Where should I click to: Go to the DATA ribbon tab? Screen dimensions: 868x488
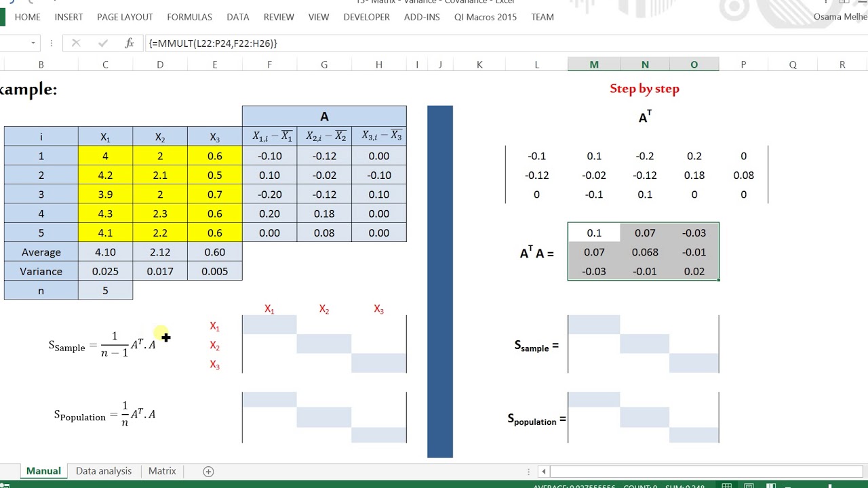click(237, 17)
